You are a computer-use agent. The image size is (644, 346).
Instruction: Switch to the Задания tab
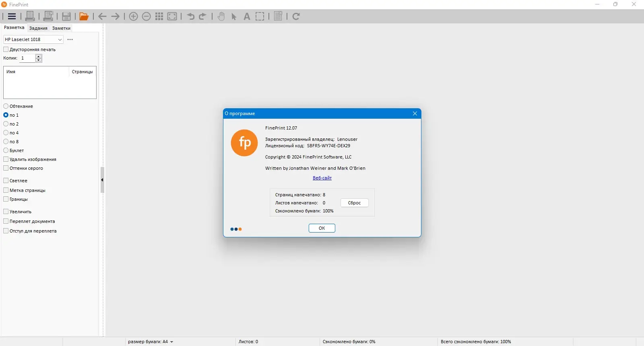[x=38, y=28]
